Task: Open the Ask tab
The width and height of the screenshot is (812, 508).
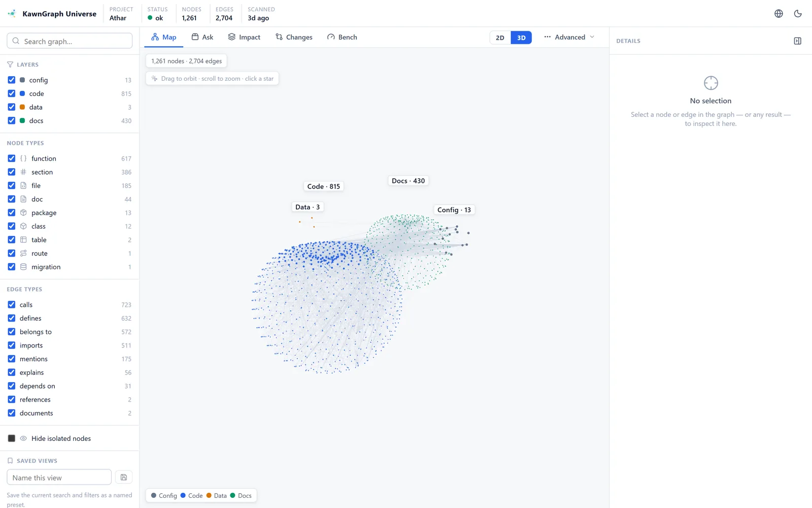Action: [x=202, y=37]
